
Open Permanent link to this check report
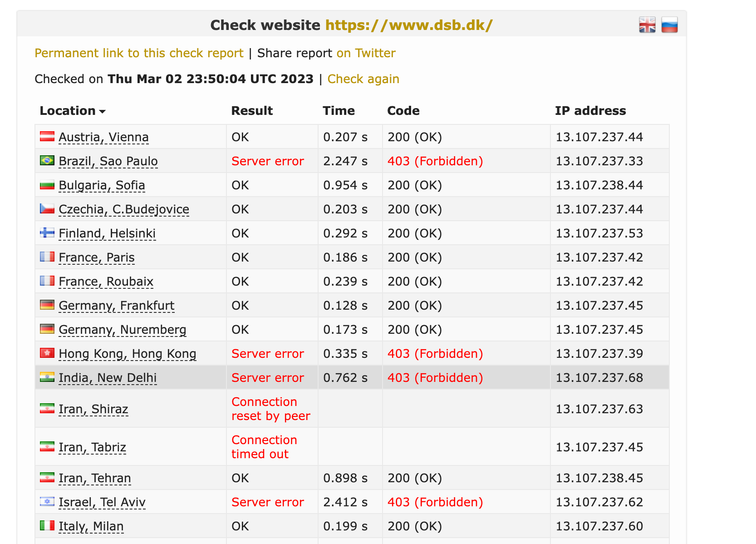click(x=139, y=53)
